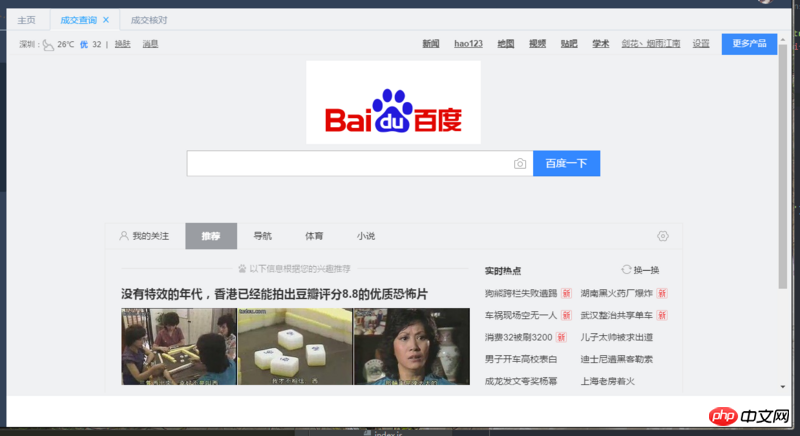Click the 消息 link
Screen dimensions: 800x436
point(150,44)
